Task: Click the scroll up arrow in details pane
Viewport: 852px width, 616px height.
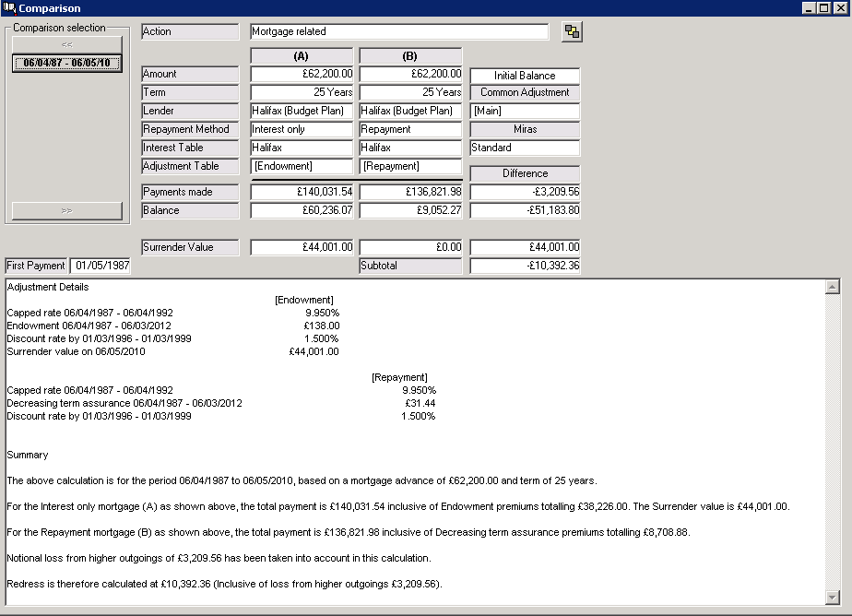Action: (832, 286)
